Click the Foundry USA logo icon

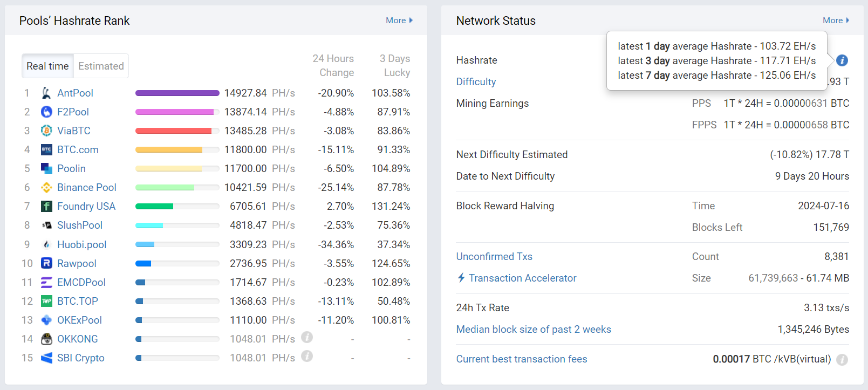(x=46, y=206)
